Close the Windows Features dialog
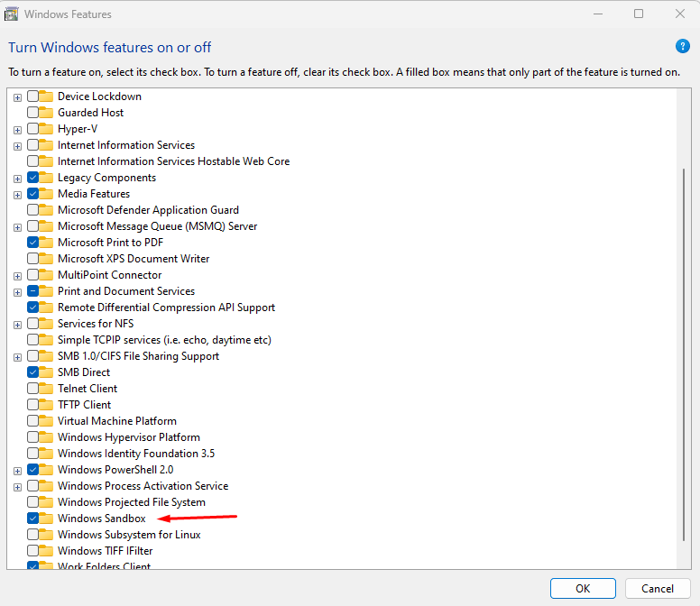This screenshot has height=606, width=700. (679, 14)
